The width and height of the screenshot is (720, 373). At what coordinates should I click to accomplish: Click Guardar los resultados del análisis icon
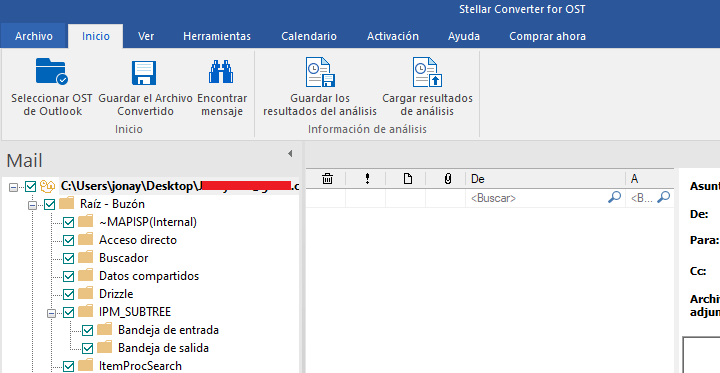point(320,72)
